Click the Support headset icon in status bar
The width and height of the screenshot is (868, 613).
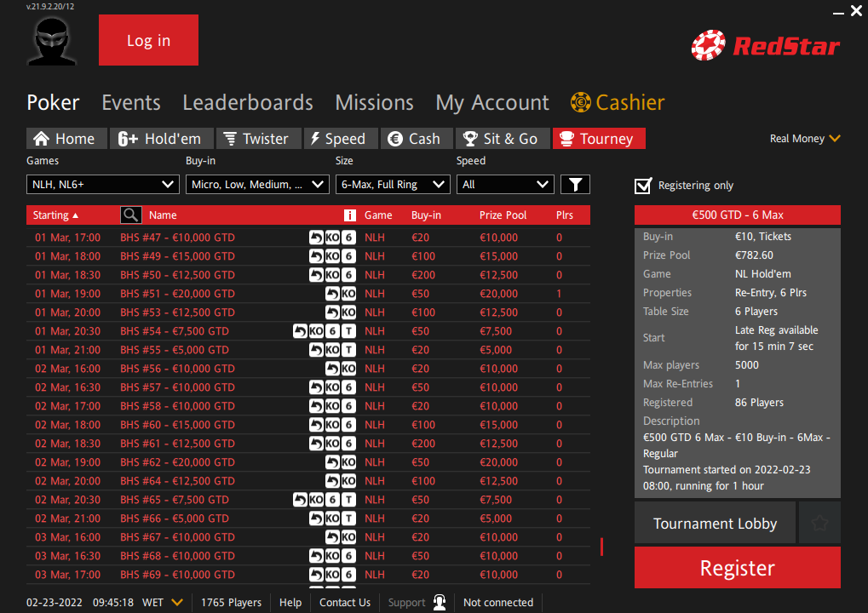click(x=440, y=602)
